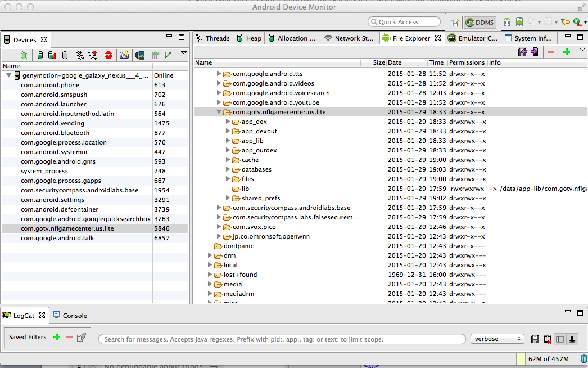Open the Allocation Tracker tab
This screenshot has width=588, height=368.
tap(293, 38)
